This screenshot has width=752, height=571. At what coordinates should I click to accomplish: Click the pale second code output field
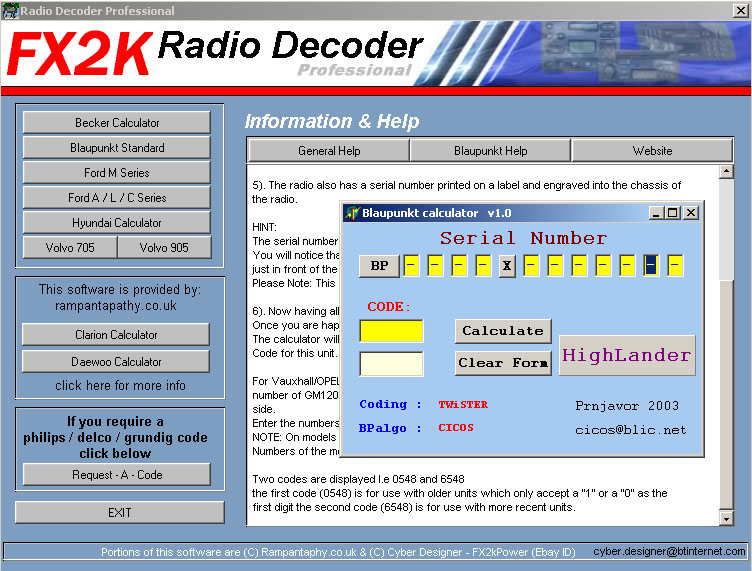coord(391,363)
